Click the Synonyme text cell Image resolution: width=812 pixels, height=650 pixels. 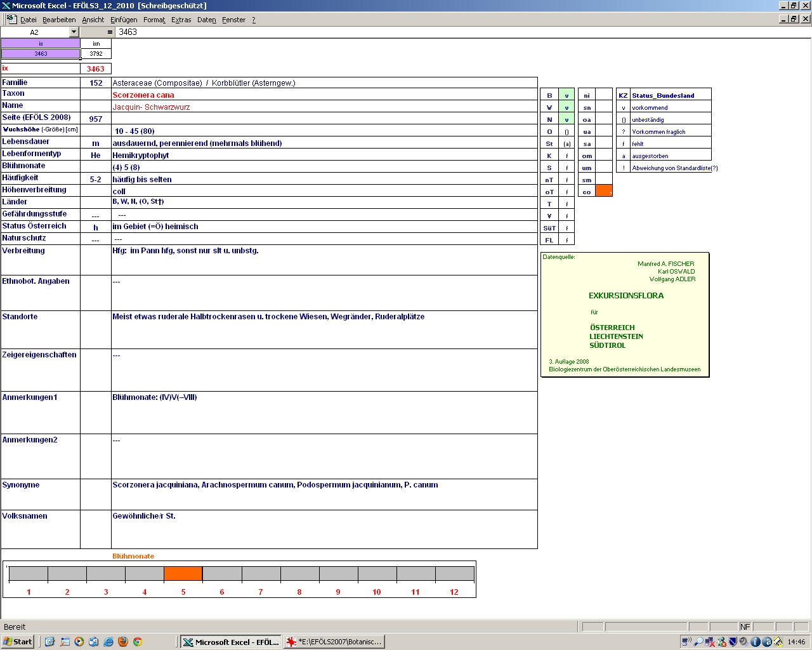(324, 494)
